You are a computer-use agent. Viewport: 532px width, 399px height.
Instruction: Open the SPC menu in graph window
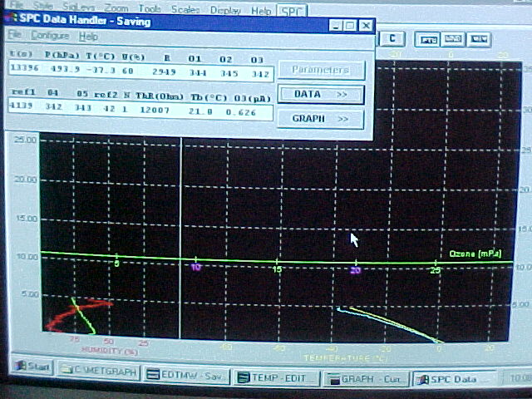[x=292, y=12]
